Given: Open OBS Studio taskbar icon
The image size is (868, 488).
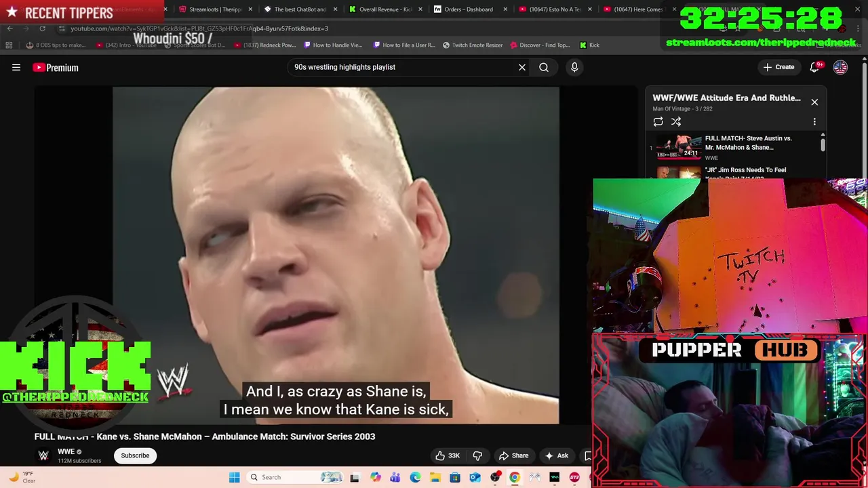Looking at the screenshot, I should pyautogui.click(x=495, y=477).
